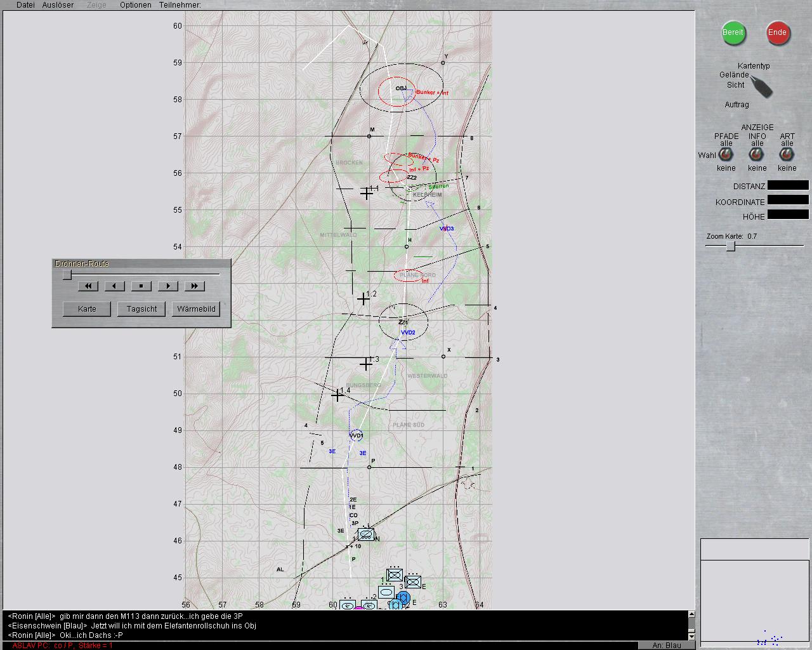Play the drone route forward
The width and height of the screenshot is (812, 650).
point(167,286)
